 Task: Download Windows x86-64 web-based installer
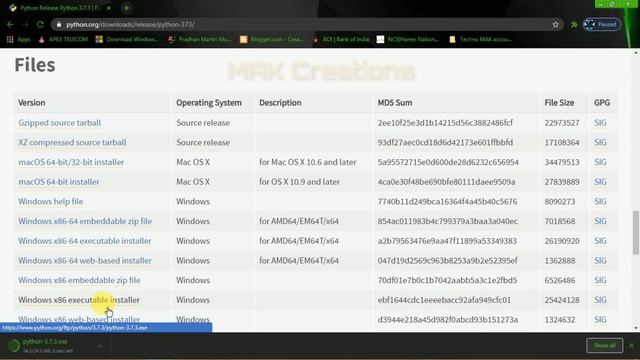85,260
